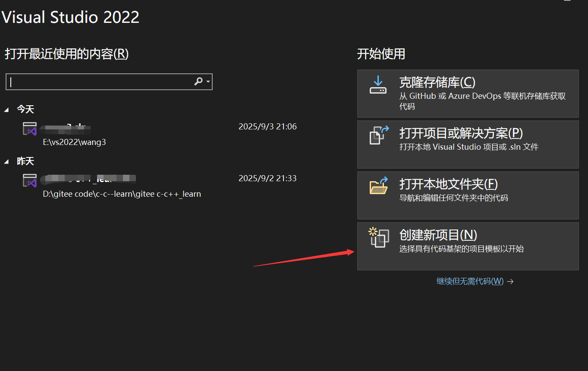
Task: Click the 继续但无需代码 link
Action: [x=469, y=281]
